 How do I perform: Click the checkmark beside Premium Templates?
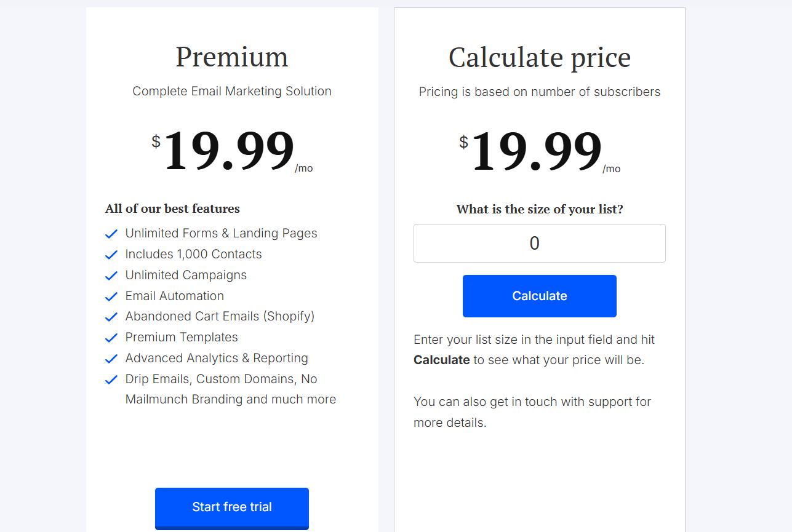point(111,338)
